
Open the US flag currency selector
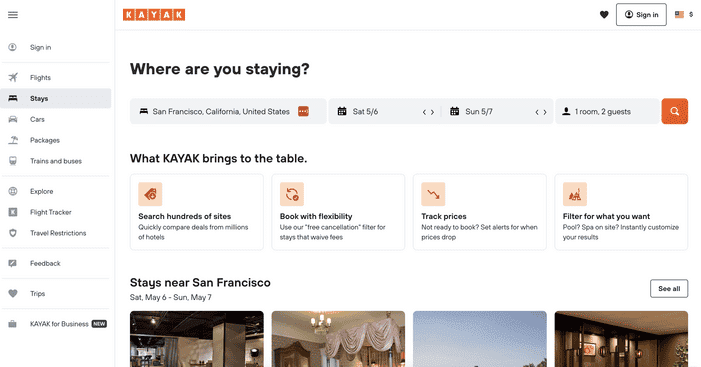point(684,15)
